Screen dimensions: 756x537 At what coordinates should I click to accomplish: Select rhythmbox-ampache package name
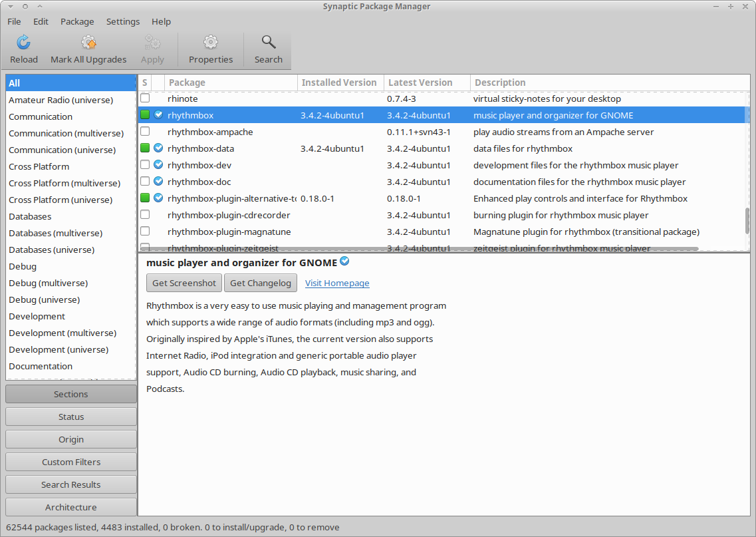[x=210, y=132]
